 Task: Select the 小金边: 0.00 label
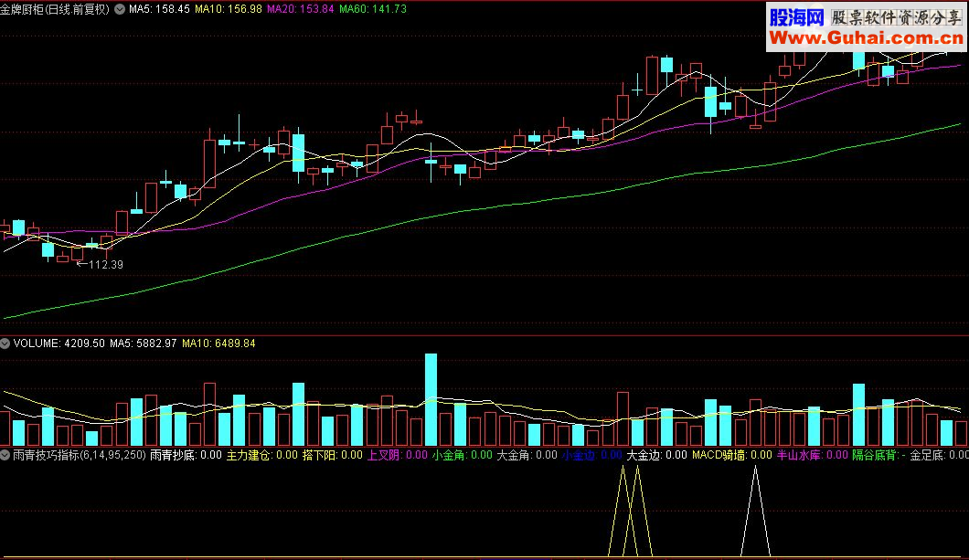[x=592, y=455]
